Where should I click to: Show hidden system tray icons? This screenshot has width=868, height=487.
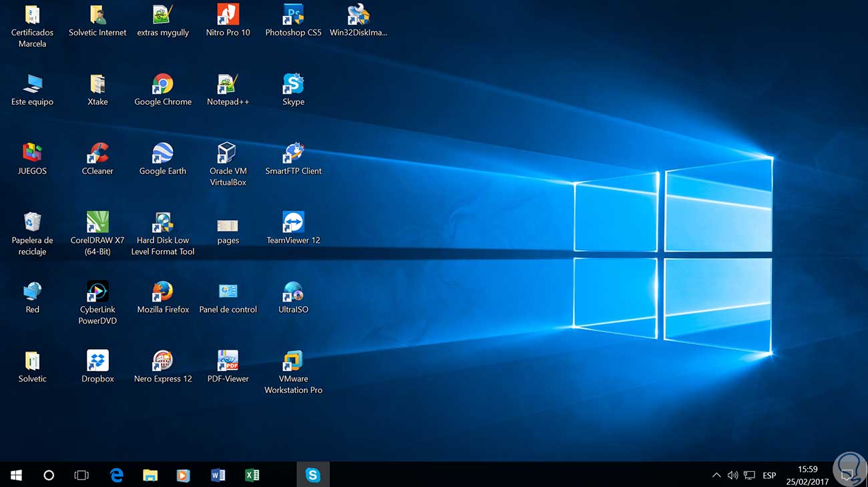pos(716,476)
